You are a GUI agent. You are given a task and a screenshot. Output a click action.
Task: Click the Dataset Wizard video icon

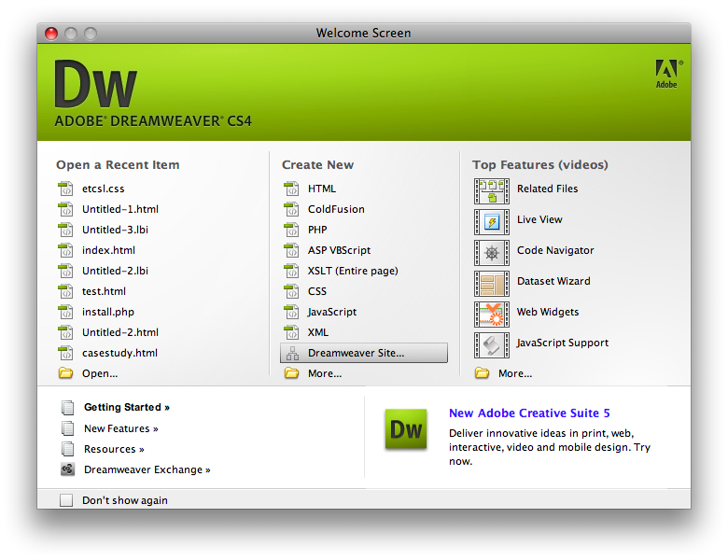click(x=491, y=283)
